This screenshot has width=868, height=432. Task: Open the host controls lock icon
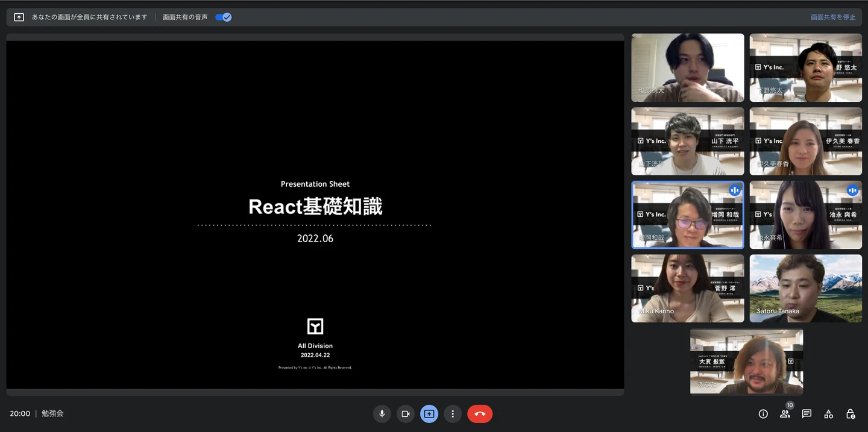[x=851, y=414]
